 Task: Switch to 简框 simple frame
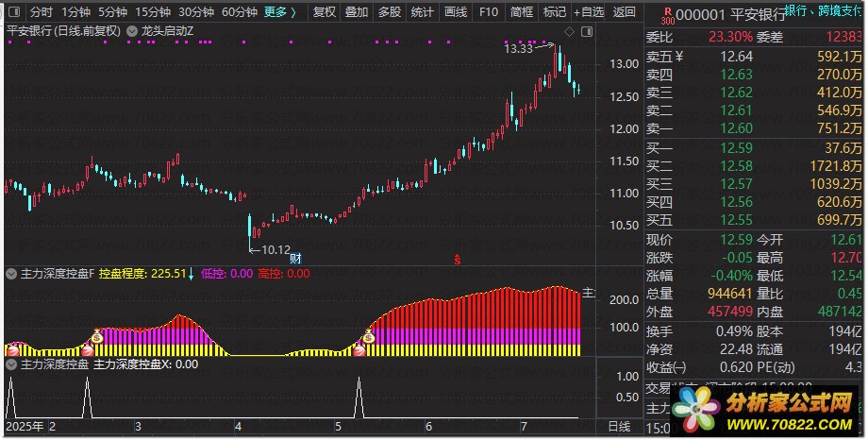(521, 11)
